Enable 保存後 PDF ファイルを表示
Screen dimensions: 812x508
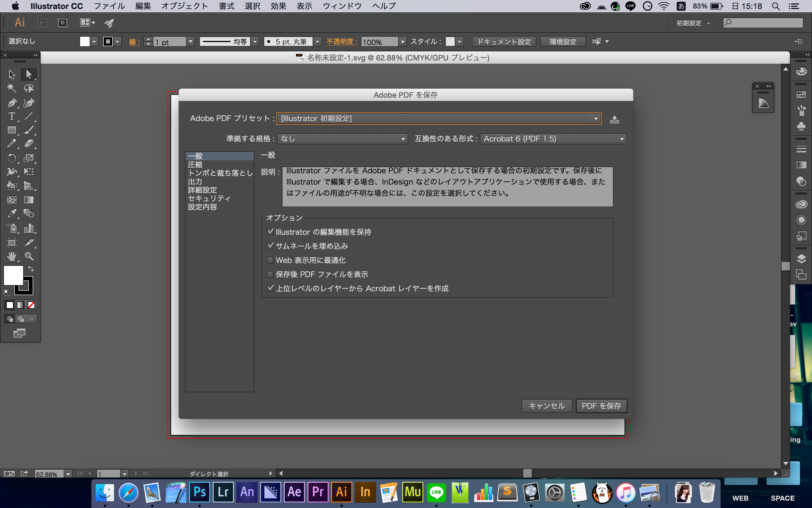point(270,274)
